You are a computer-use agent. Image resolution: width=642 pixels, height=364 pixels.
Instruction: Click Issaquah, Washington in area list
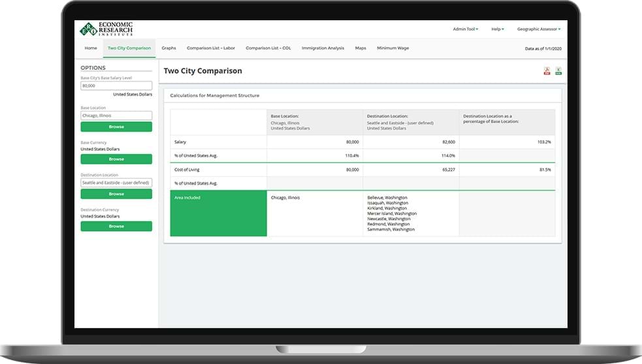click(x=387, y=203)
